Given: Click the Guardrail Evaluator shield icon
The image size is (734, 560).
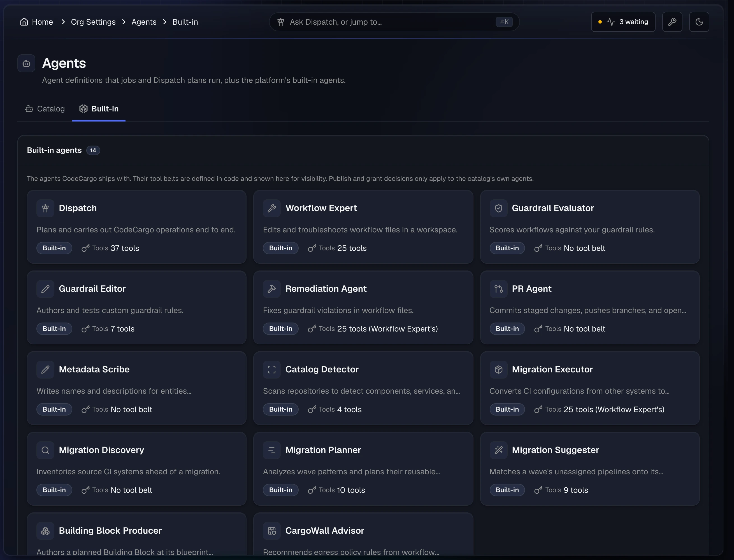Looking at the screenshot, I should click(498, 208).
